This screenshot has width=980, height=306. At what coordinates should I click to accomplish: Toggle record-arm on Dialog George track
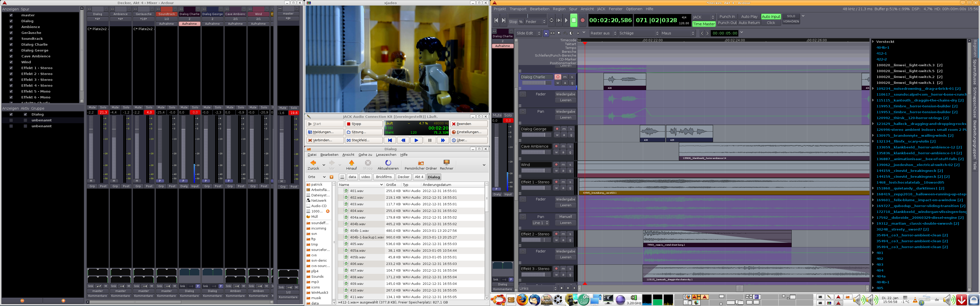pyautogui.click(x=557, y=129)
